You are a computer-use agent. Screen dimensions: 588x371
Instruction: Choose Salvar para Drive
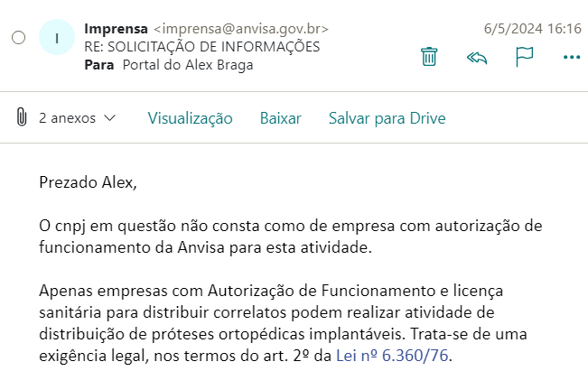pos(387,118)
